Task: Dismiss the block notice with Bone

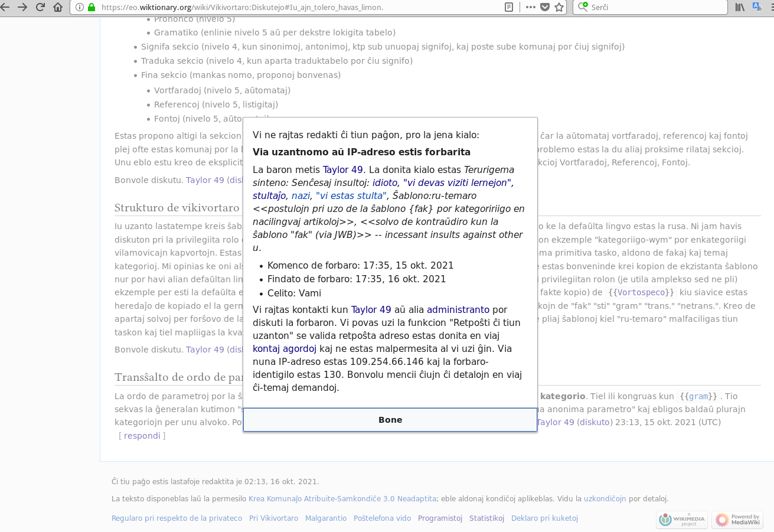Action: pyautogui.click(x=390, y=420)
